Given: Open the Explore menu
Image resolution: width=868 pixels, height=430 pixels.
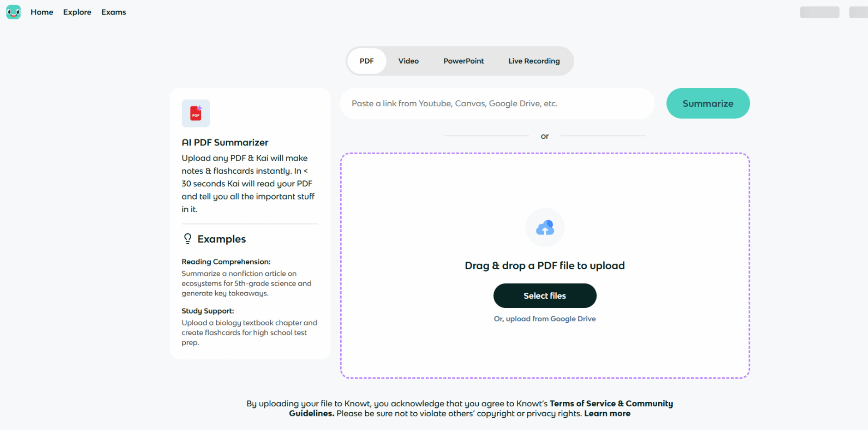Looking at the screenshot, I should (77, 12).
